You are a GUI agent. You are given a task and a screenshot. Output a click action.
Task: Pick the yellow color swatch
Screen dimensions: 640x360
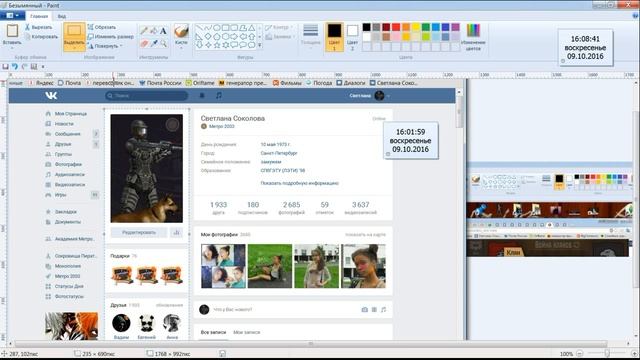pos(416,27)
